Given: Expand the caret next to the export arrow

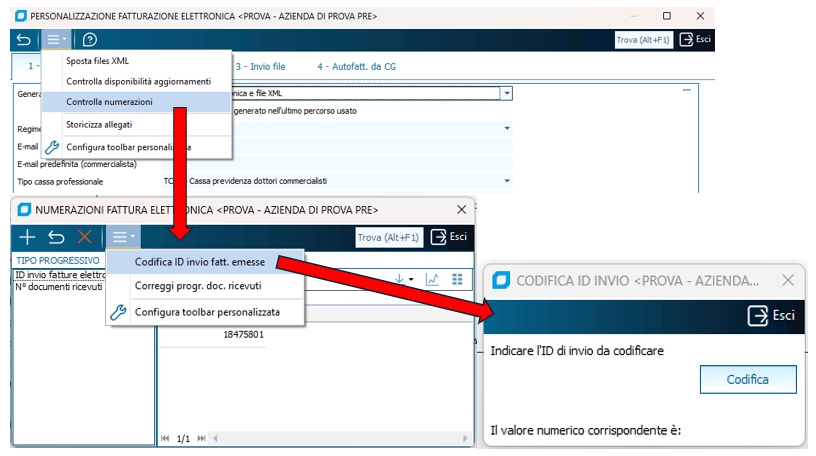Looking at the screenshot, I should point(411,280).
